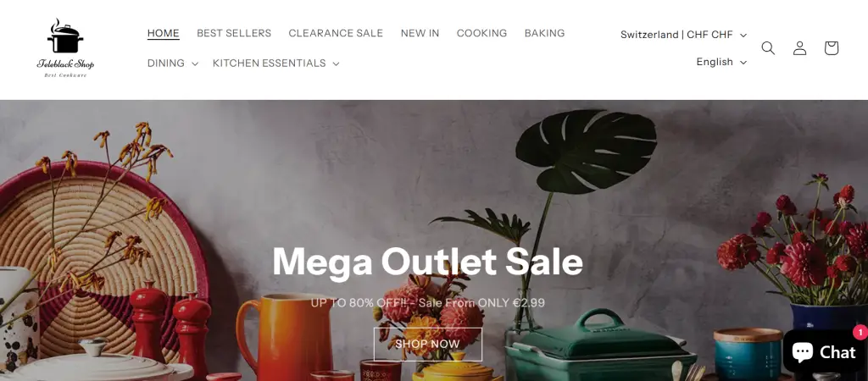Viewport: 868px width, 381px height.
Task: Open the shopping cart icon
Action: pos(831,48)
